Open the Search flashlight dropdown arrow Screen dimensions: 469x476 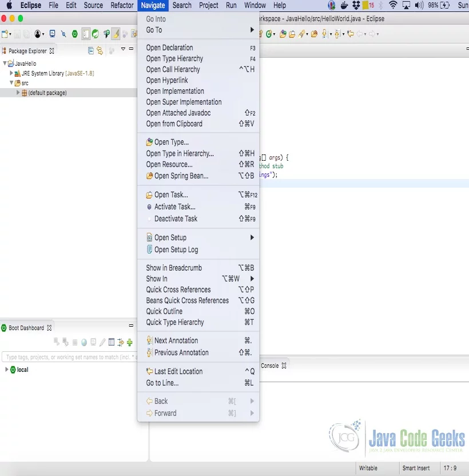(x=307, y=34)
